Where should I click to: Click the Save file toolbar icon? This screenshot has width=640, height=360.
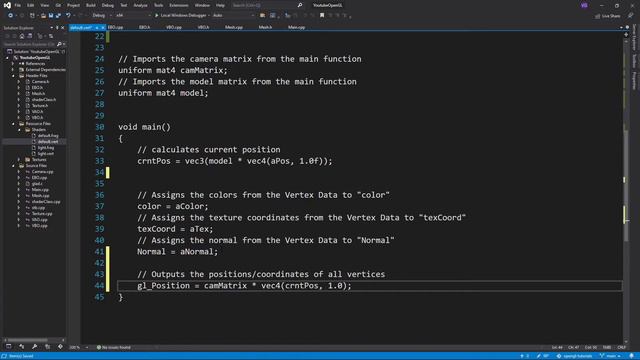[51, 16]
